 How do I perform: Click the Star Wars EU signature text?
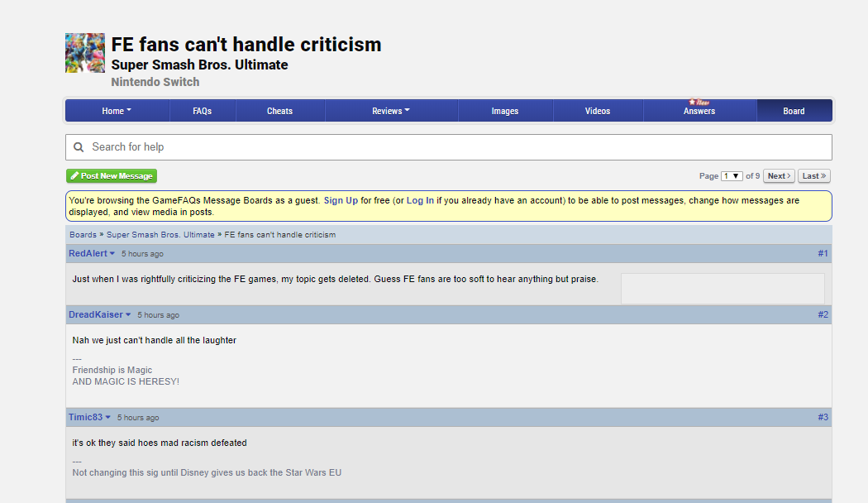207,472
